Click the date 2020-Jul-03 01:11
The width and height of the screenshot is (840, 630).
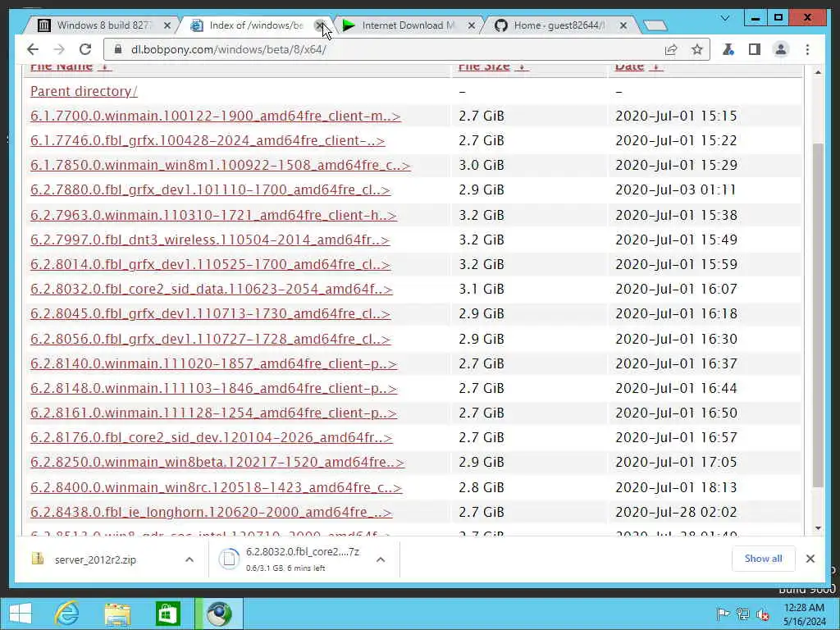pos(676,189)
